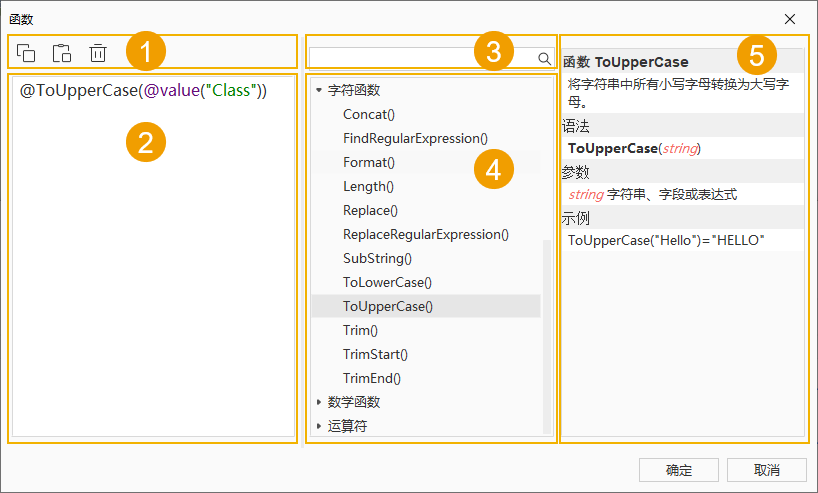Pick the Replace() function
The width and height of the screenshot is (818, 493).
click(x=370, y=210)
